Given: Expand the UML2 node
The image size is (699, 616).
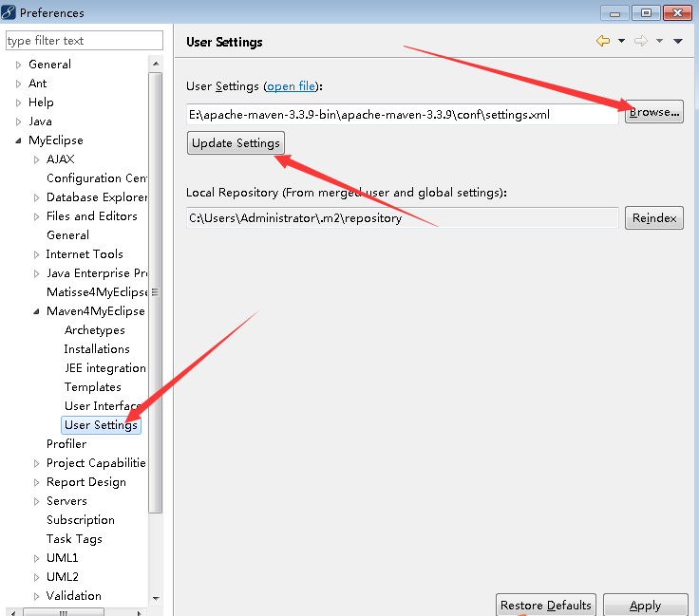Looking at the screenshot, I should pyautogui.click(x=36, y=578).
